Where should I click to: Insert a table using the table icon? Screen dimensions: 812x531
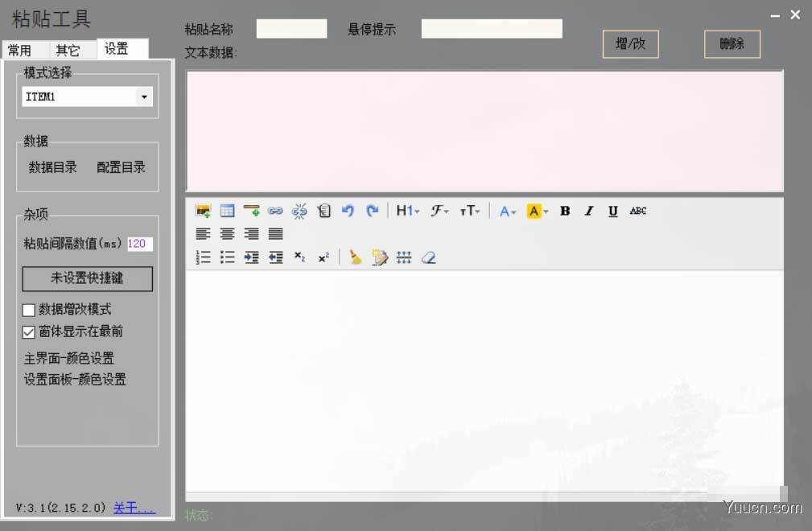227,211
